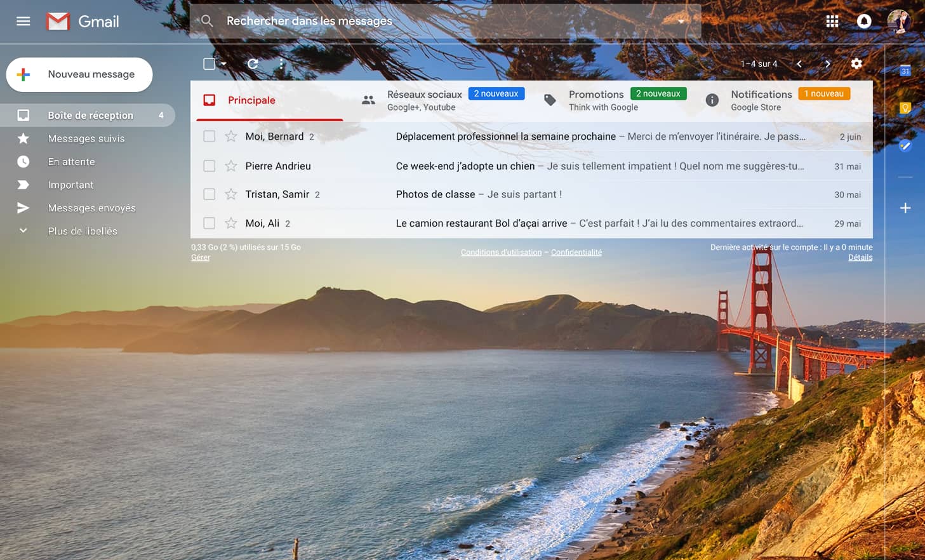The height and width of the screenshot is (560, 925).
Task: Star the Moi, Bernard message
Action: (231, 137)
